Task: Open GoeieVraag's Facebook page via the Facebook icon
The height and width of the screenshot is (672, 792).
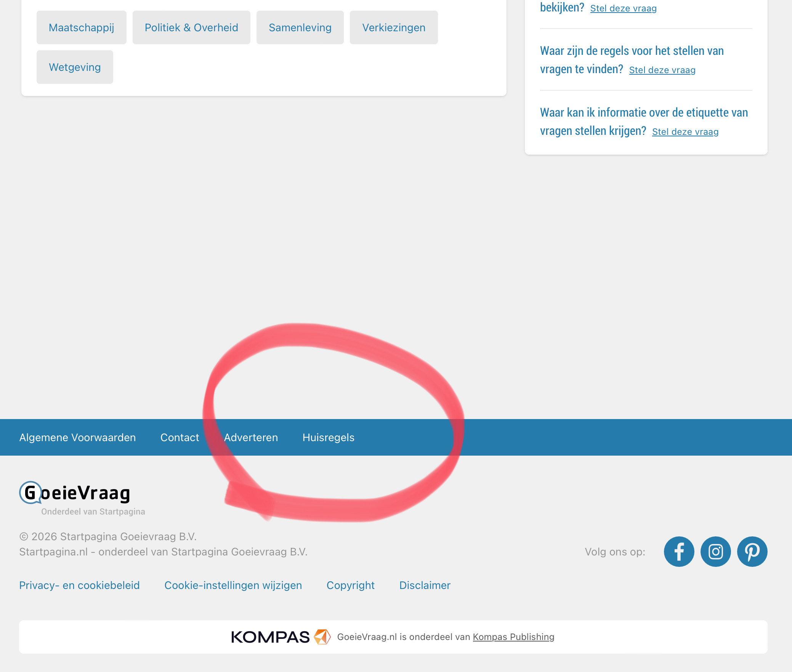Action: pos(679,551)
